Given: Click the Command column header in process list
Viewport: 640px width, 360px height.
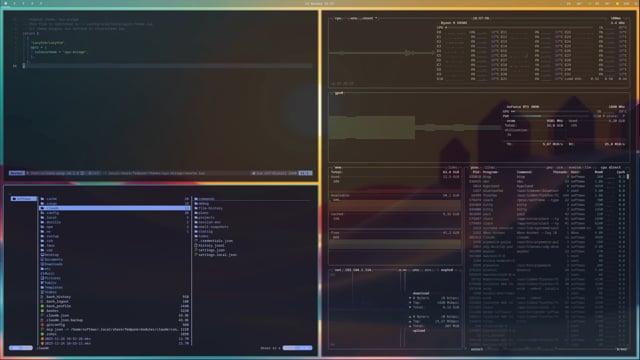Looking at the screenshot, I should pyautogui.click(x=525, y=172).
